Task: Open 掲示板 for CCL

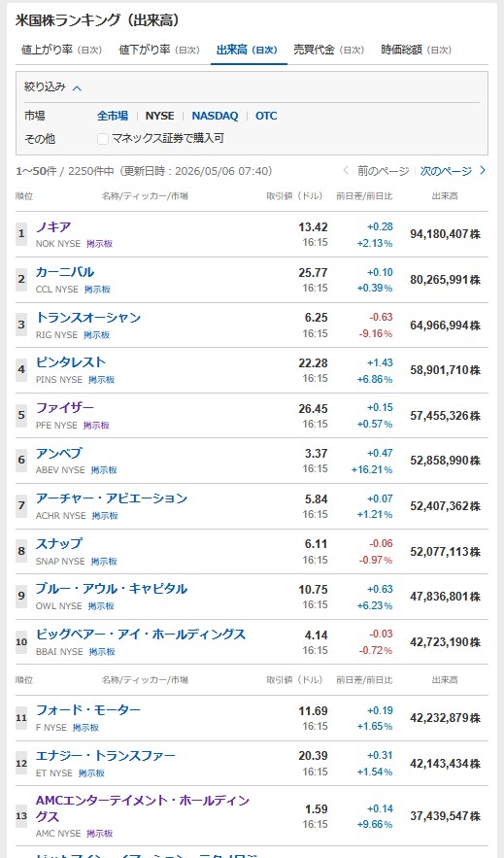Action: click(x=97, y=290)
